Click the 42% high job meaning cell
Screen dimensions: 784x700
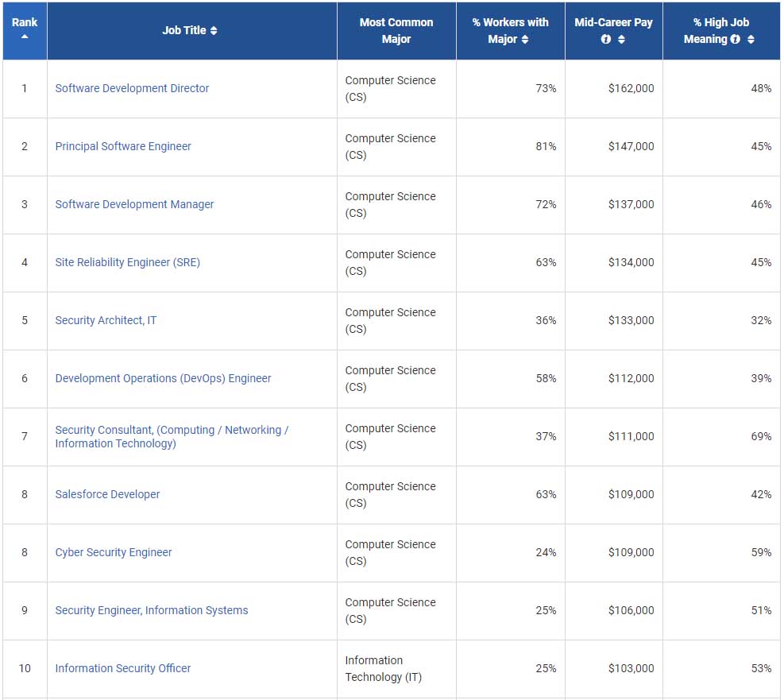pyautogui.click(x=721, y=494)
